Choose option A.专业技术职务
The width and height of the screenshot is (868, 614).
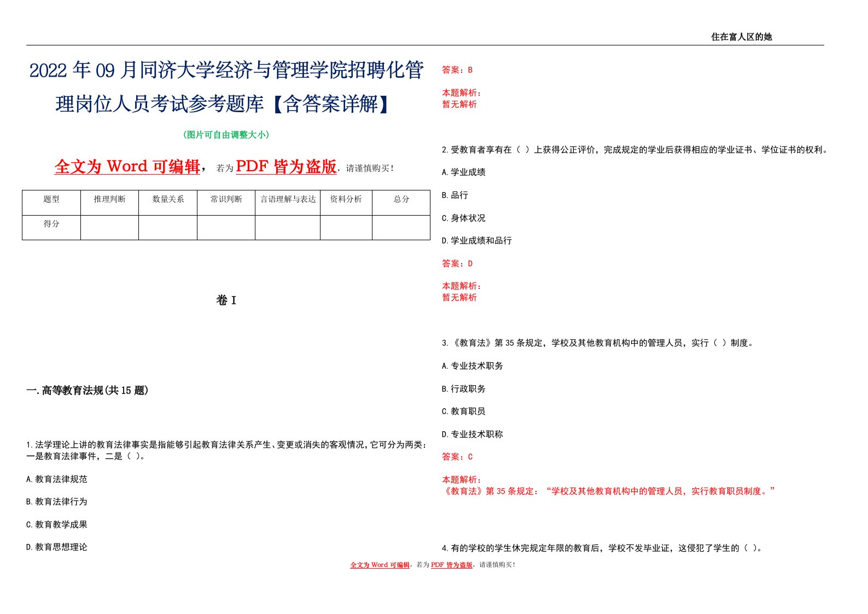[x=473, y=366]
